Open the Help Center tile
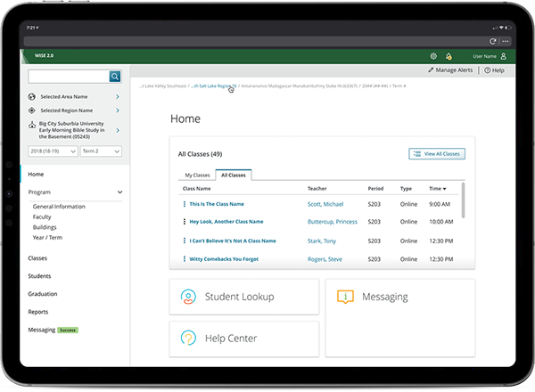 [244, 339]
